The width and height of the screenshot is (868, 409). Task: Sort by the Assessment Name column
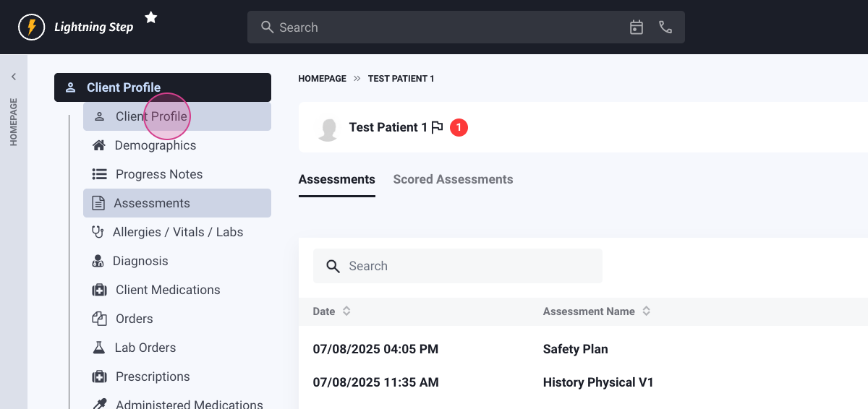(646, 311)
